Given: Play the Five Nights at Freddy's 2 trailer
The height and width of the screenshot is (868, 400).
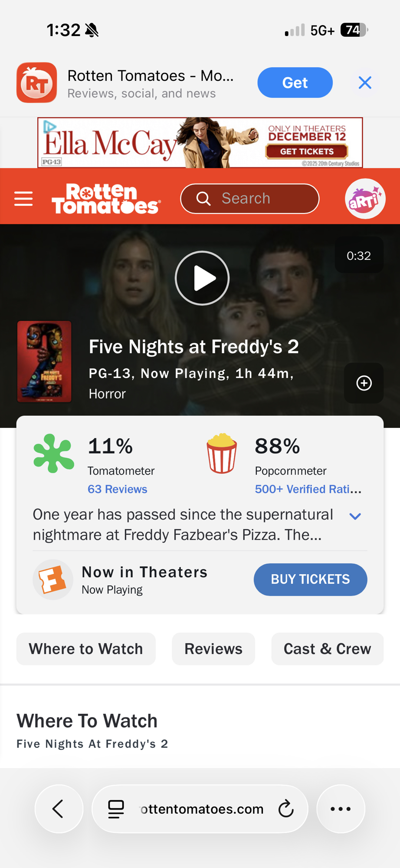Looking at the screenshot, I should pos(202,278).
